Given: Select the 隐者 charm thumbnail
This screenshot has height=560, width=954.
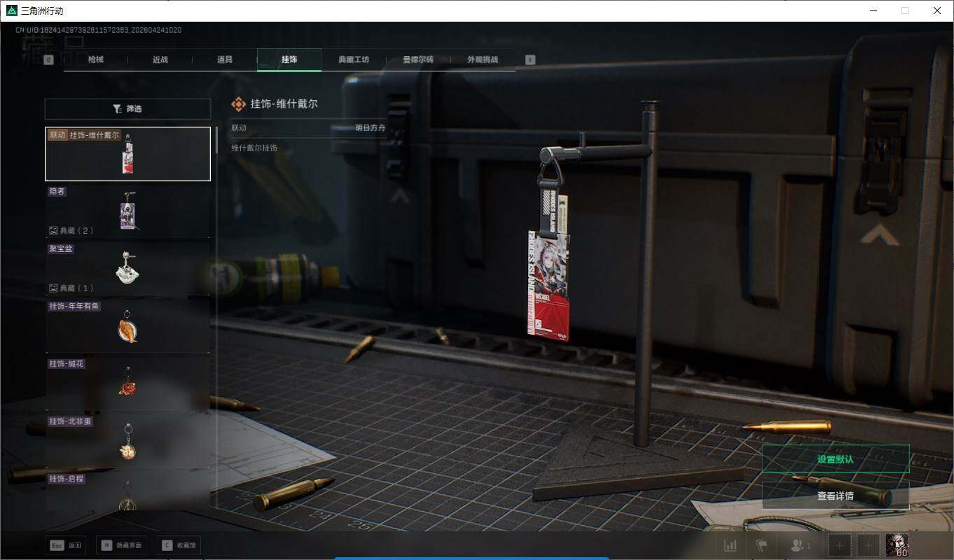Looking at the screenshot, I should tap(127, 210).
